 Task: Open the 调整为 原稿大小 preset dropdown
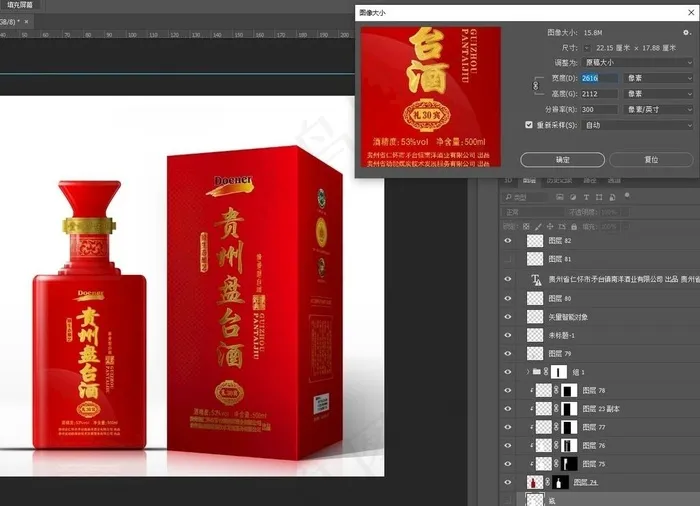tap(638, 63)
